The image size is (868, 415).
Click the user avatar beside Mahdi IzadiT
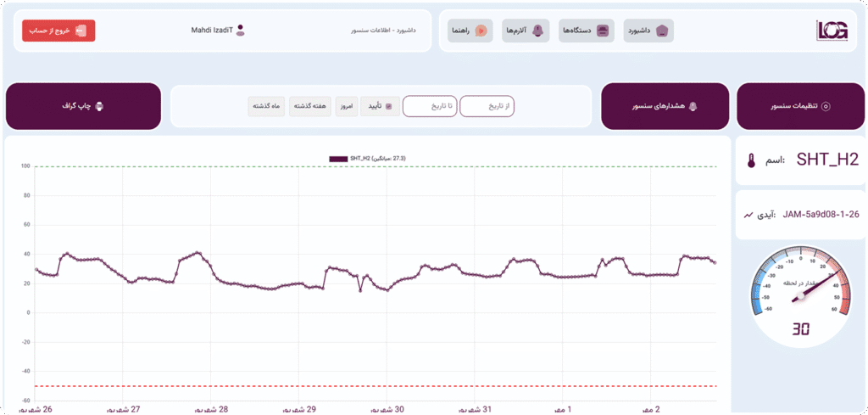pyautogui.click(x=241, y=31)
